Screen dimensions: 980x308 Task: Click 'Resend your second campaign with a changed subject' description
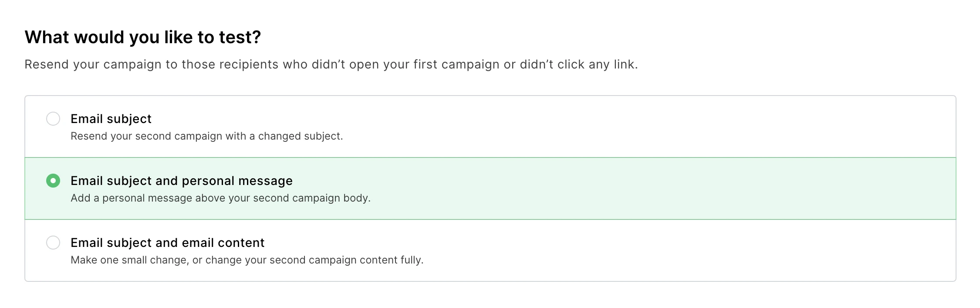206,136
